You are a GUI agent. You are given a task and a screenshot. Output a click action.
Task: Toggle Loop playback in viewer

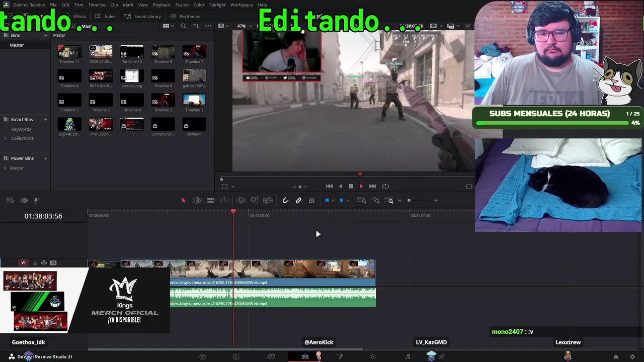pyautogui.click(x=385, y=186)
